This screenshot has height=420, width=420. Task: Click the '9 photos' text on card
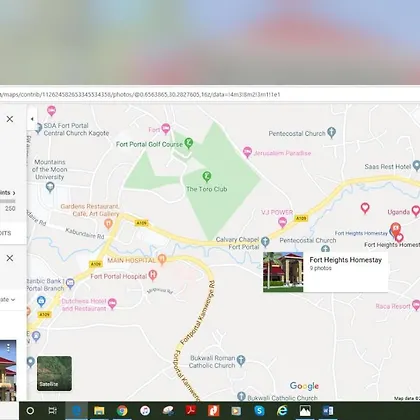[320, 268]
